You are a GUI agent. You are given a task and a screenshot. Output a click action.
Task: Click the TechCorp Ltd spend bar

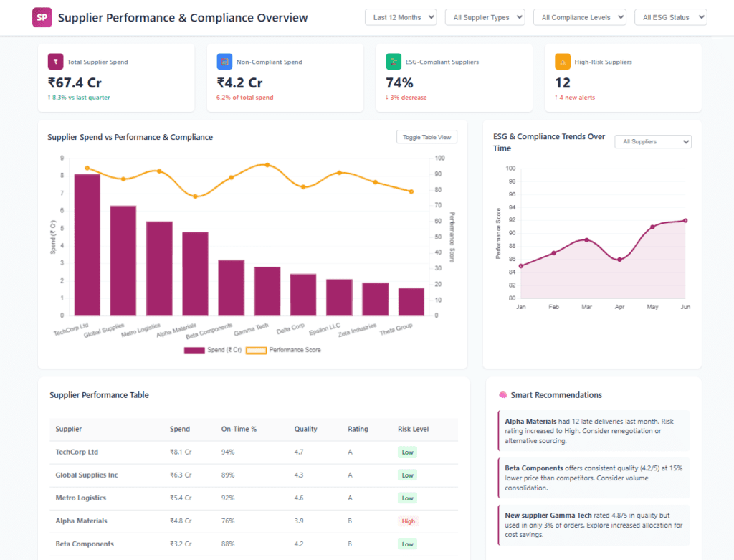pos(87,245)
